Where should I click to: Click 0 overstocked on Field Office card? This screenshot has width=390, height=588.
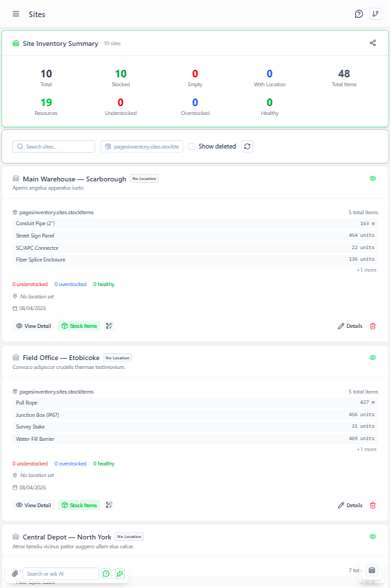pyautogui.click(x=70, y=463)
